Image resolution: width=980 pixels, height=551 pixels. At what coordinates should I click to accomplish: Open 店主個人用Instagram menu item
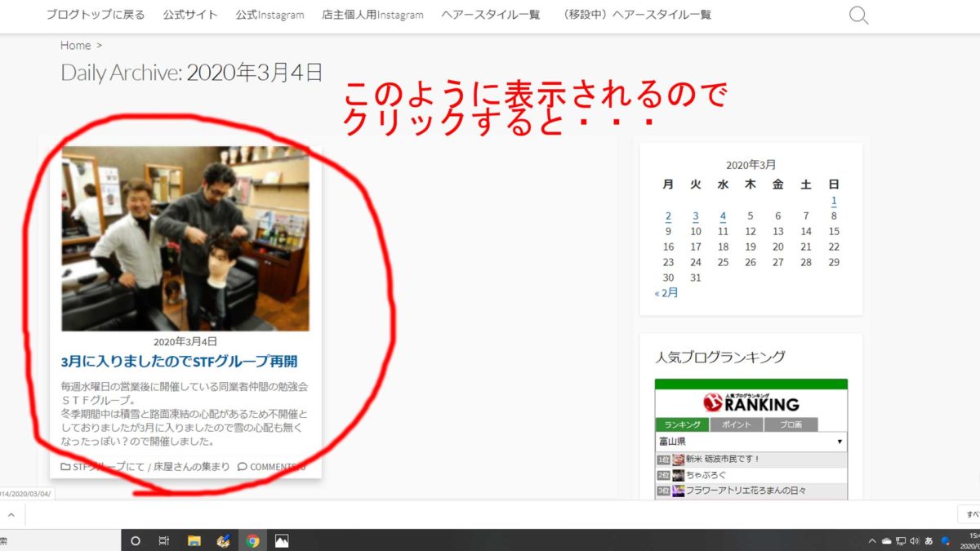click(372, 15)
